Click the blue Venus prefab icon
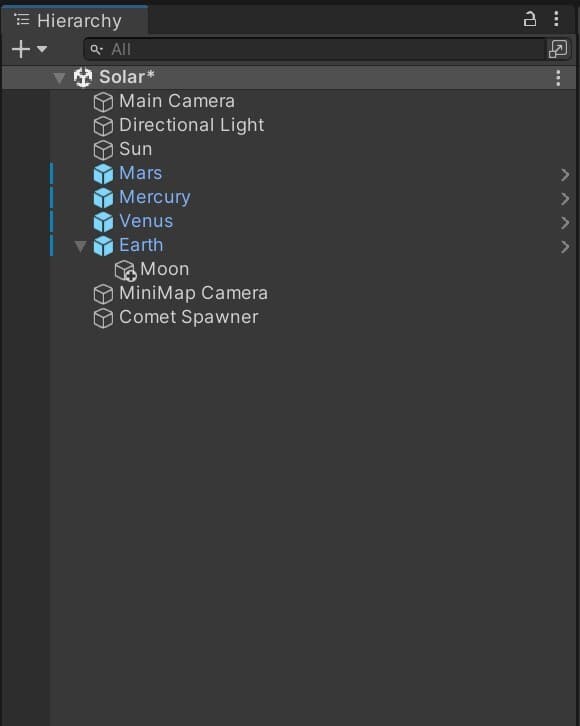 tap(103, 222)
